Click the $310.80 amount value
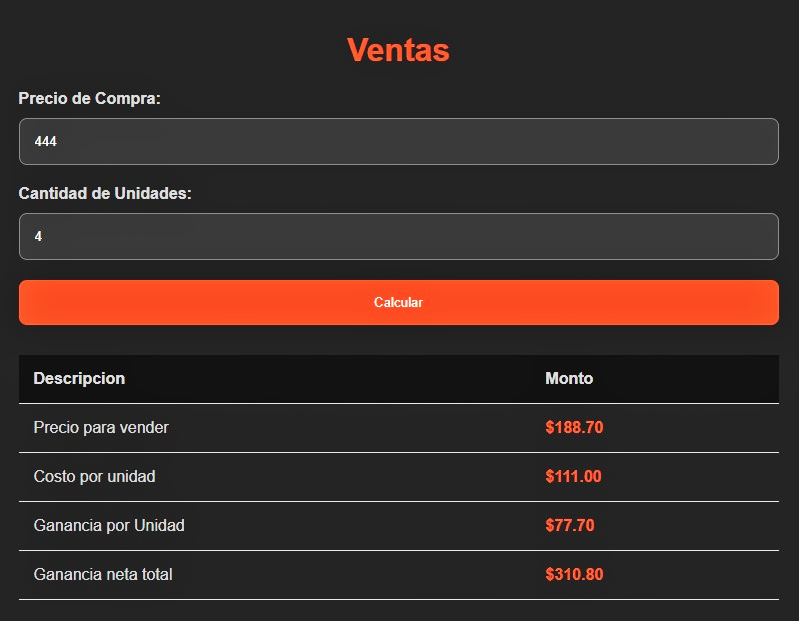The width and height of the screenshot is (799, 621). [574, 574]
